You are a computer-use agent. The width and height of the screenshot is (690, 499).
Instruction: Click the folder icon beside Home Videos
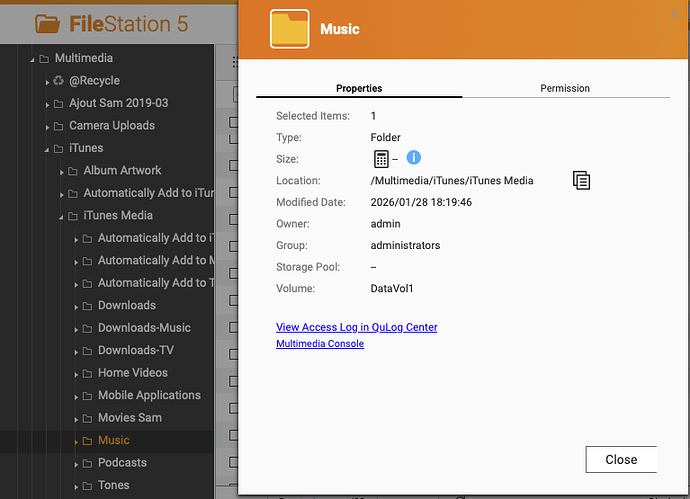click(x=88, y=374)
